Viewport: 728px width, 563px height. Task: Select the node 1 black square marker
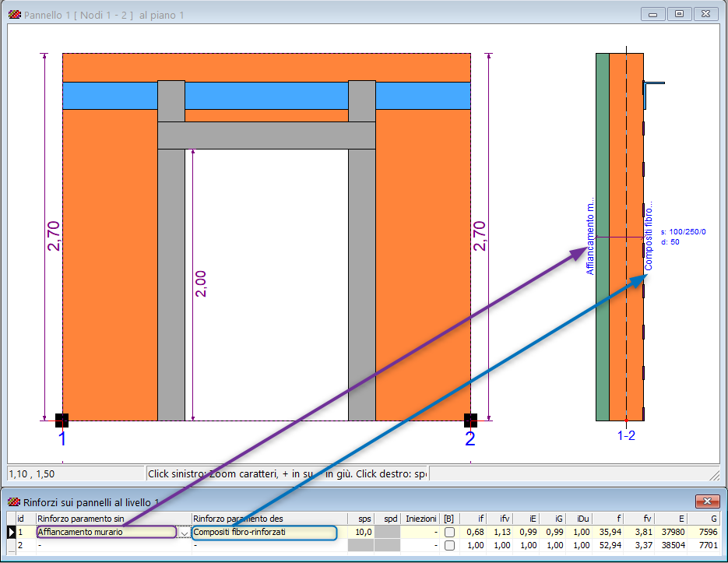[62, 420]
